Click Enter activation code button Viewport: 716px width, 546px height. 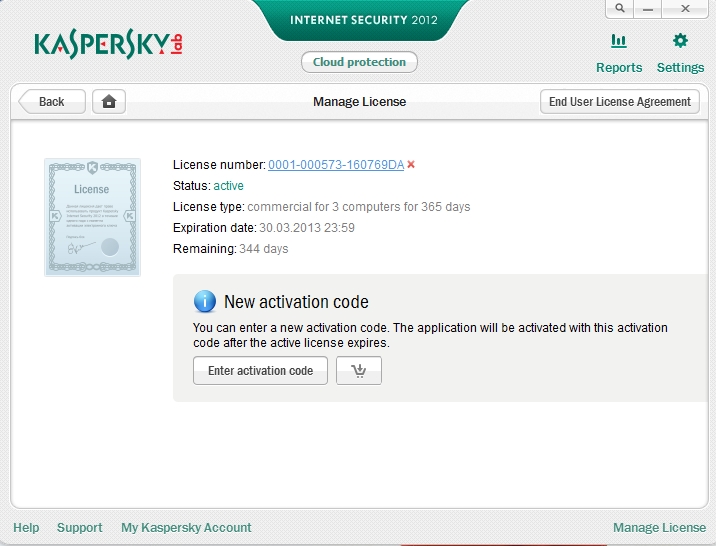pos(260,370)
